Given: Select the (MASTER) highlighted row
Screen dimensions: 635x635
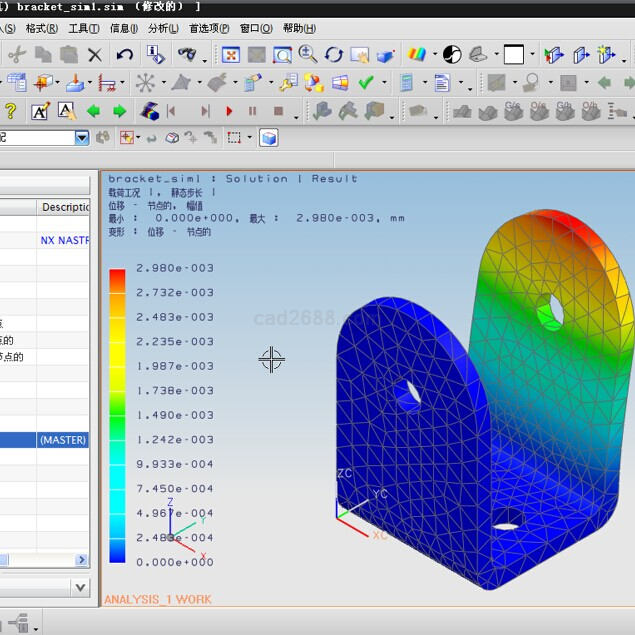Looking at the screenshot, I should tap(62, 440).
